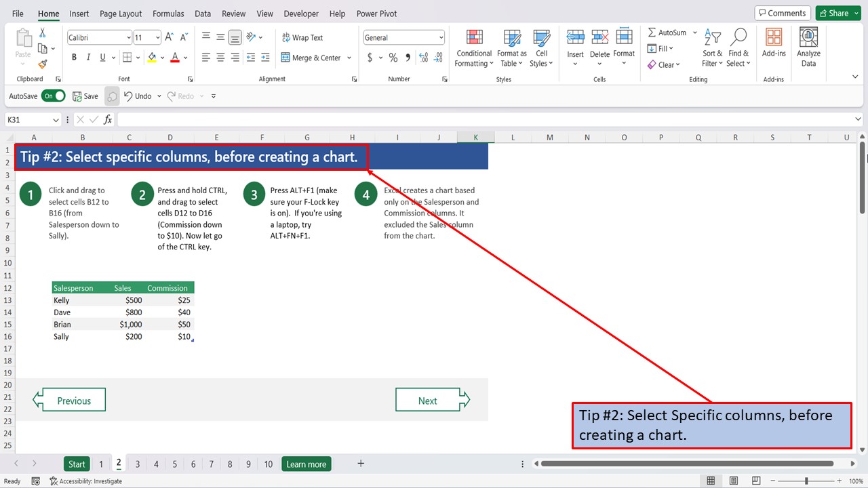The image size is (868, 488).
Task: Open the 'Learn more' sheet tab
Action: pos(306,464)
